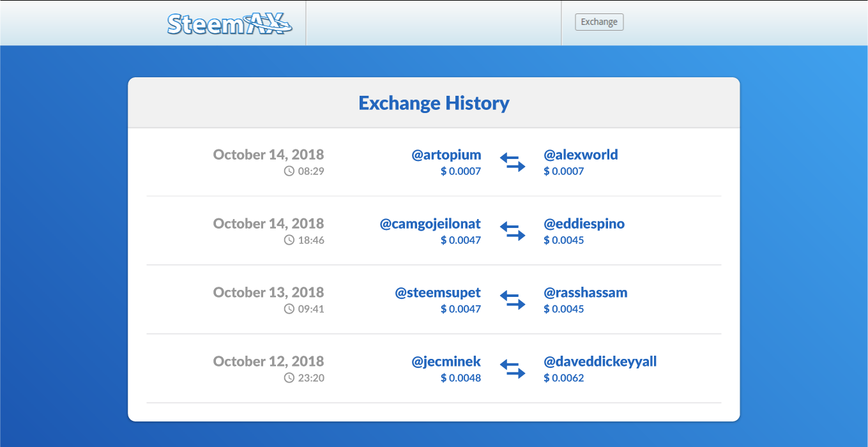This screenshot has height=447, width=868.
Task: Select the @jecminek username link
Action: tap(446, 362)
